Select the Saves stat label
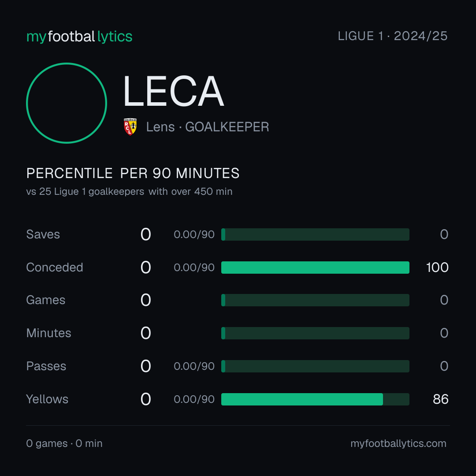The width and height of the screenshot is (476, 476). [43, 234]
